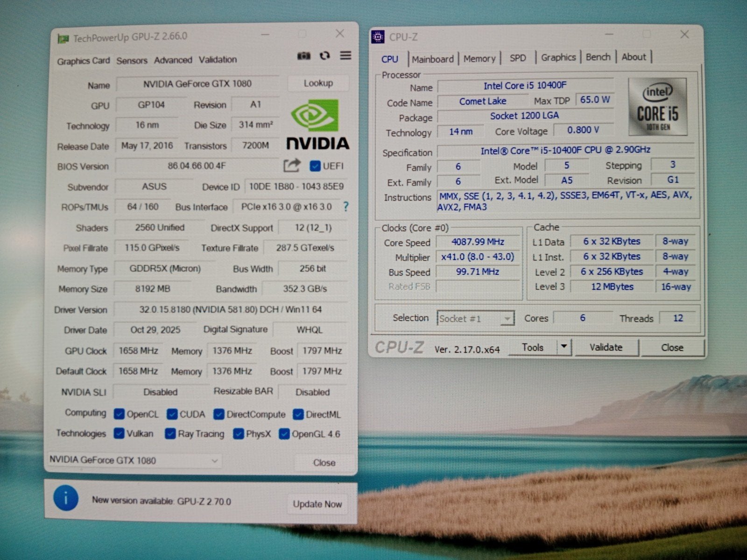The width and height of the screenshot is (747, 560).
Task: Take GPU-Z screenshot with camera icon
Action: (304, 56)
